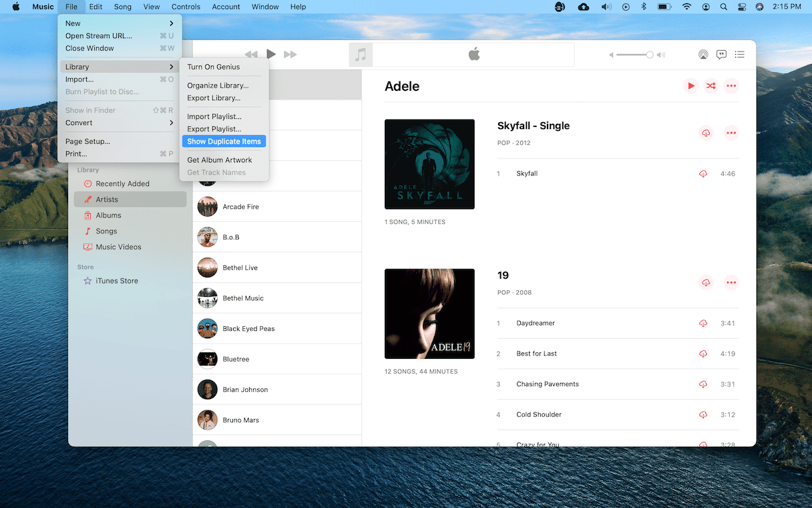812x508 pixels.
Task: Choose Import... from the File menu
Action: coord(120,80)
